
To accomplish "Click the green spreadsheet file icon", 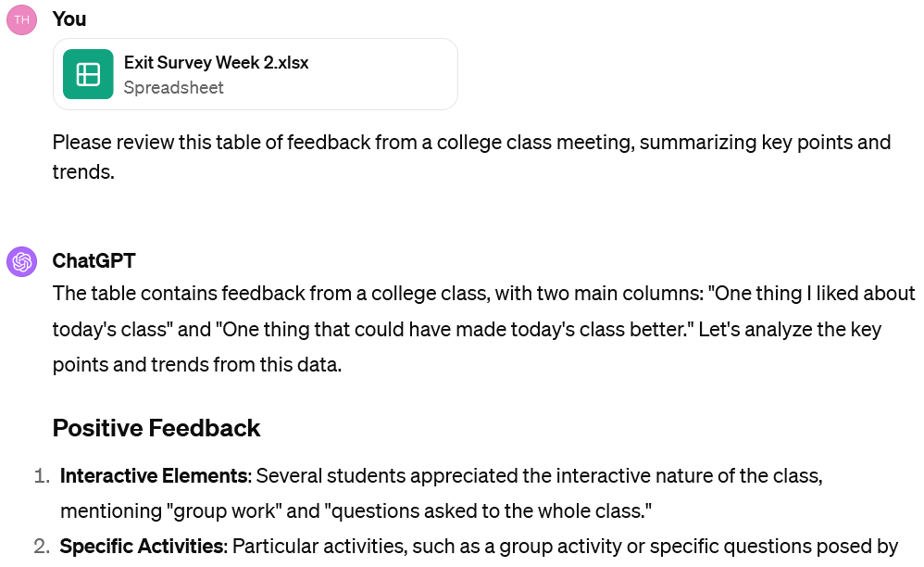I will [x=88, y=74].
